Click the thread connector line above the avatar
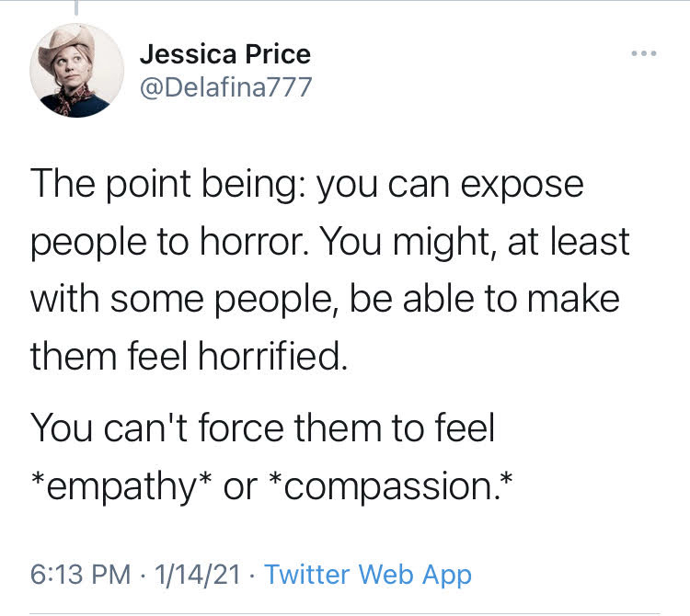The width and height of the screenshot is (690, 616). coord(76,8)
